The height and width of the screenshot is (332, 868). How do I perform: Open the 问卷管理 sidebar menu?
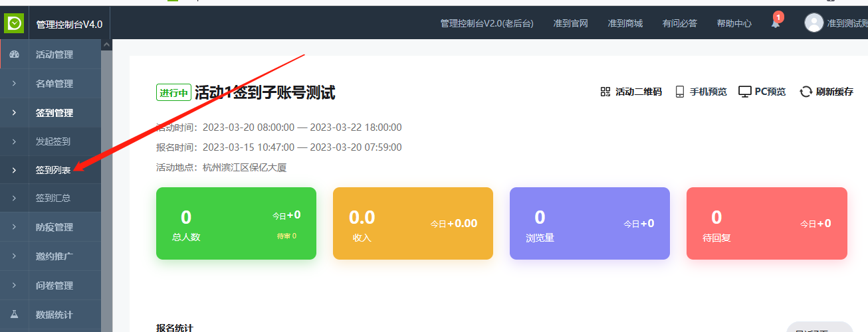pyautogui.click(x=54, y=286)
